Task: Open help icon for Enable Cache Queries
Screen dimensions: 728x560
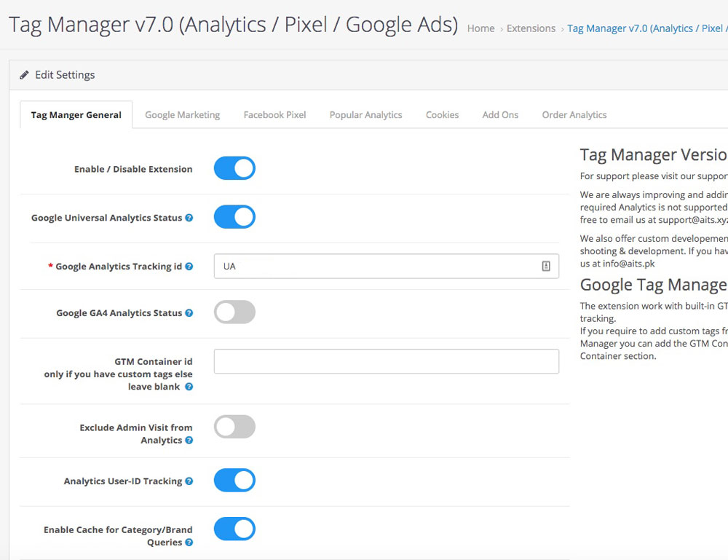Action: point(189,543)
